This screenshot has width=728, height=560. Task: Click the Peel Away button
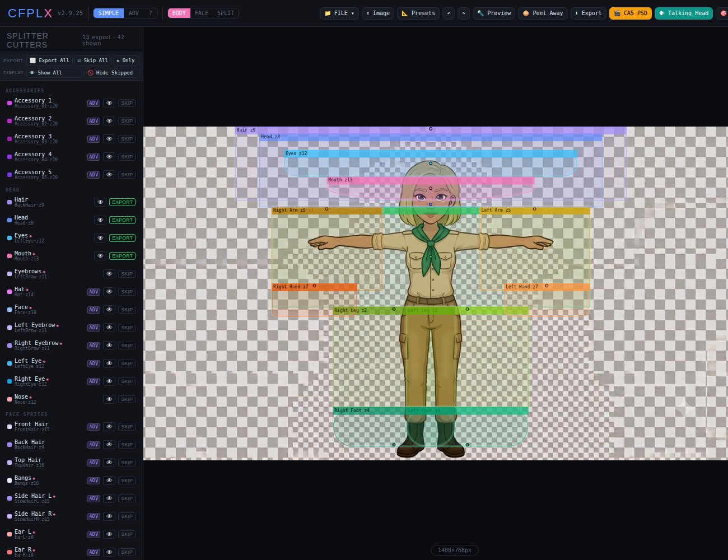[543, 13]
